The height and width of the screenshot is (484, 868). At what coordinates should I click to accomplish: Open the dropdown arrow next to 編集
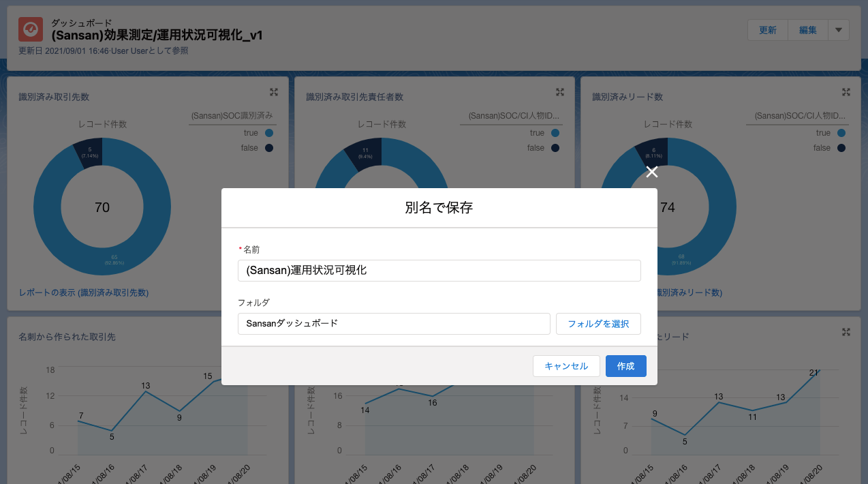tap(838, 30)
